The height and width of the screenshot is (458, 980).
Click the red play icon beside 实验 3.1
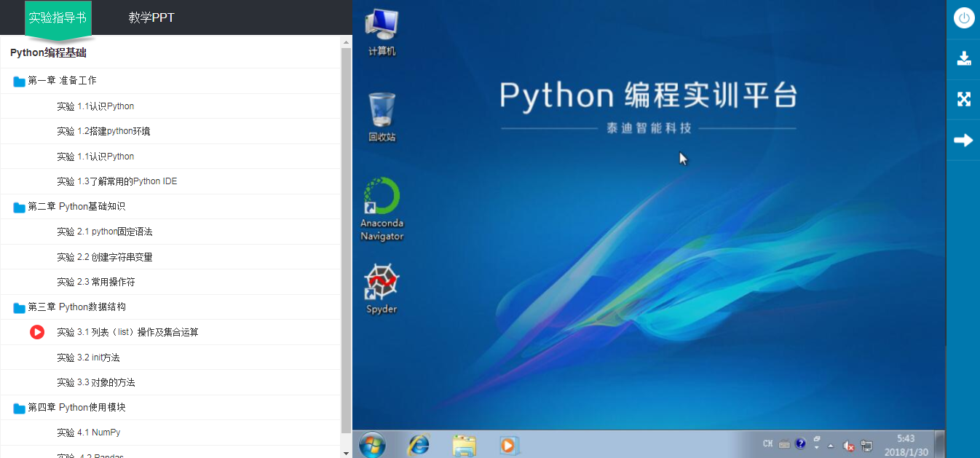pos(37,332)
